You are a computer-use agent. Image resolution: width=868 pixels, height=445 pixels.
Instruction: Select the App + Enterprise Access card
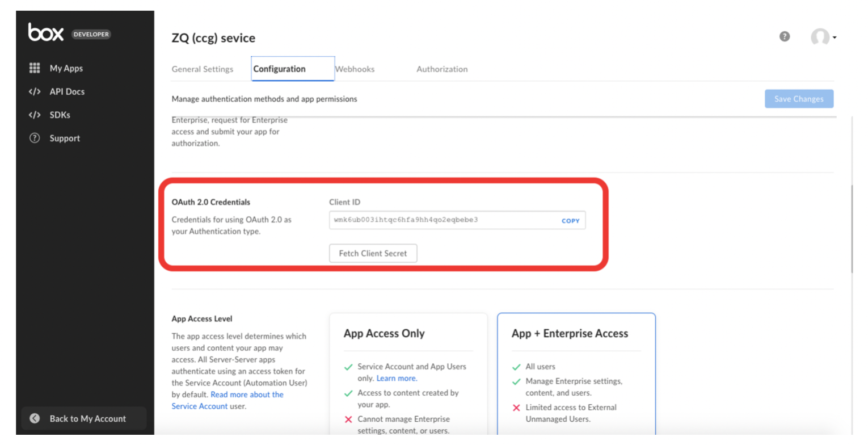click(x=576, y=375)
